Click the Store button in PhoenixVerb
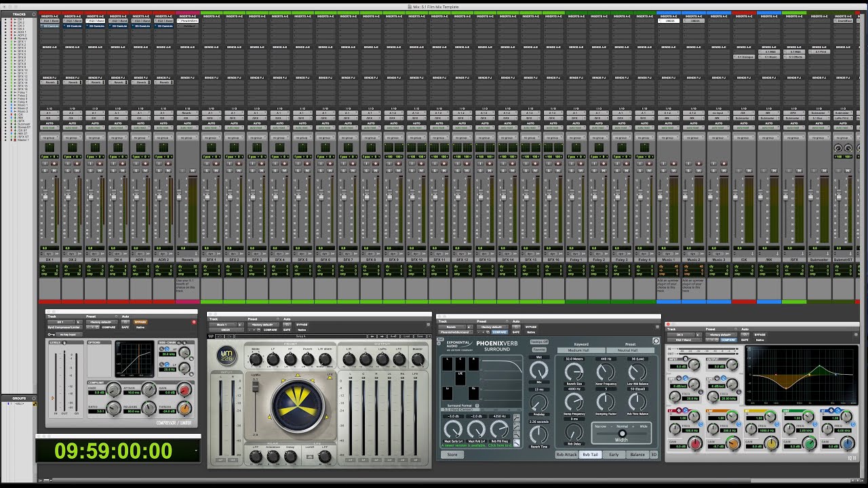868x488 pixels. pyautogui.click(x=452, y=455)
